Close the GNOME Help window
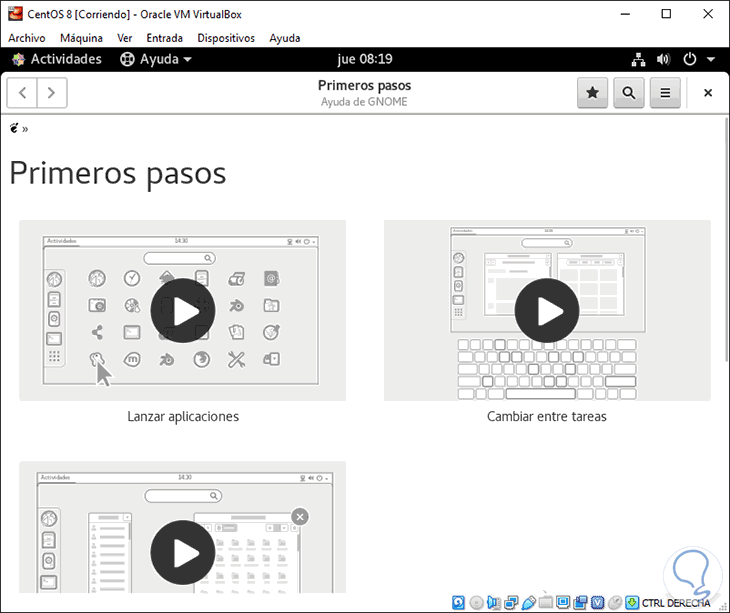The image size is (730, 613). 708,93
